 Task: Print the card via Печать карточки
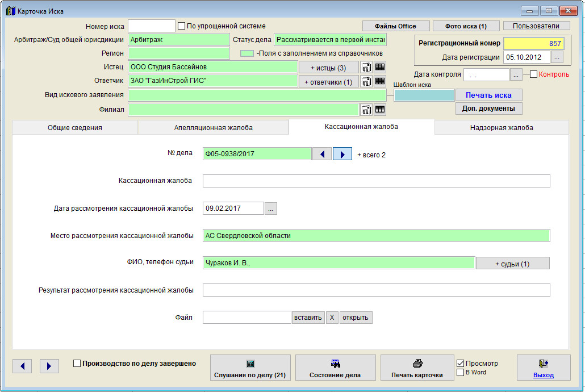(x=417, y=368)
